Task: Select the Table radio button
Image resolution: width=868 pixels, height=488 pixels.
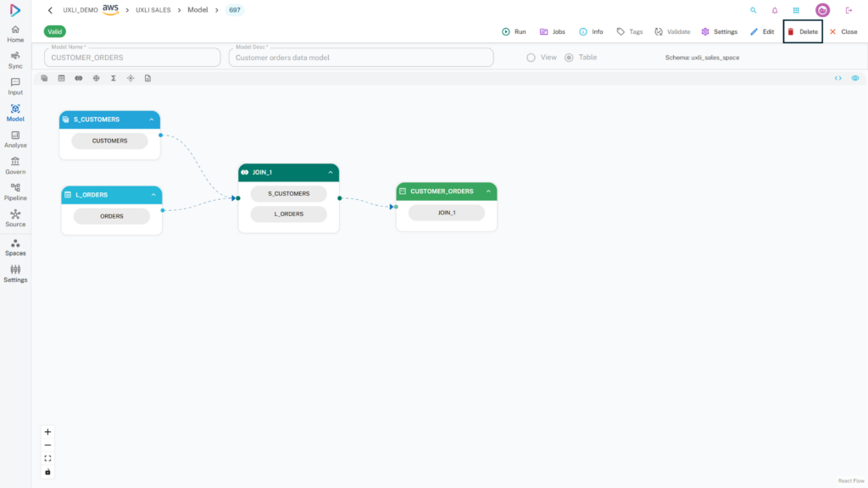Action: (x=569, y=58)
